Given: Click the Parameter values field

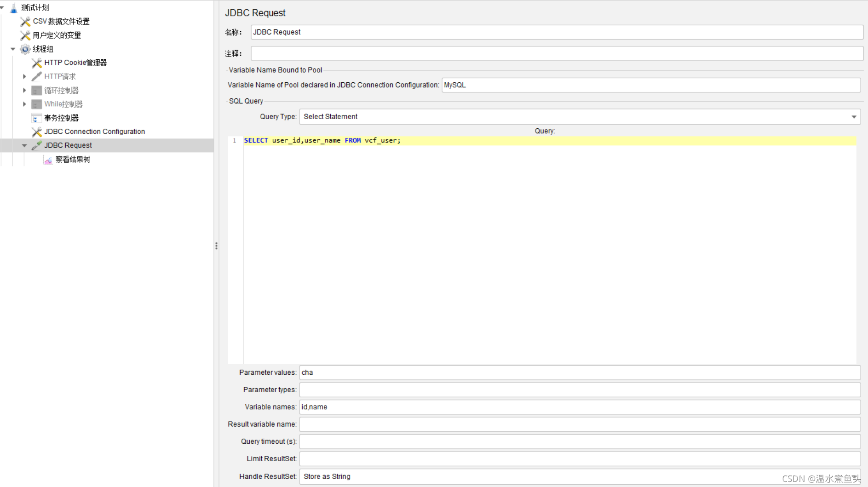Looking at the screenshot, I should pyautogui.click(x=580, y=372).
